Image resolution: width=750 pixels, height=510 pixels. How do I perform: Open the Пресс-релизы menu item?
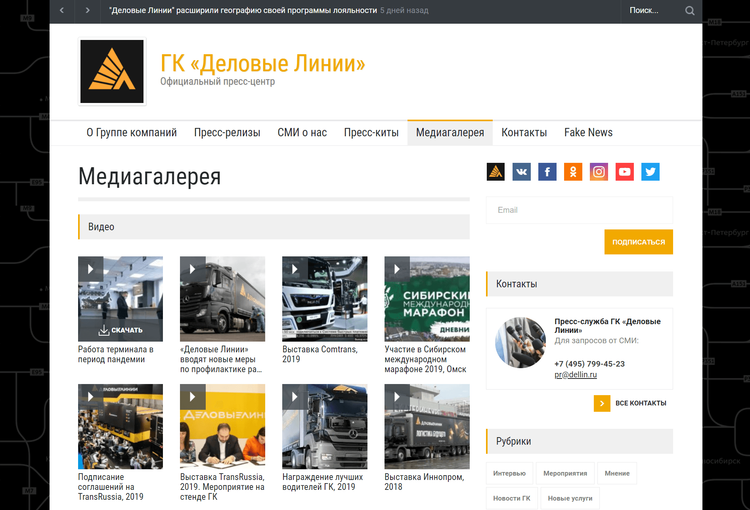(227, 133)
